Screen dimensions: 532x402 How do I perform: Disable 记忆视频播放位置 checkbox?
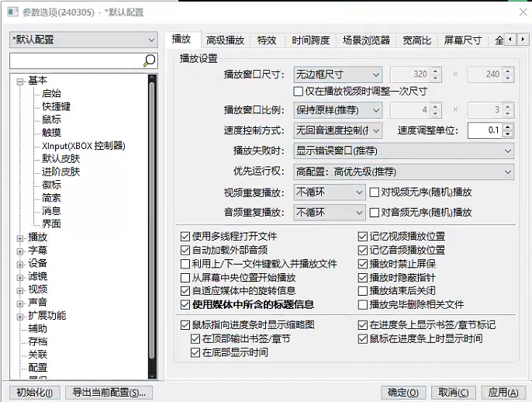click(363, 236)
